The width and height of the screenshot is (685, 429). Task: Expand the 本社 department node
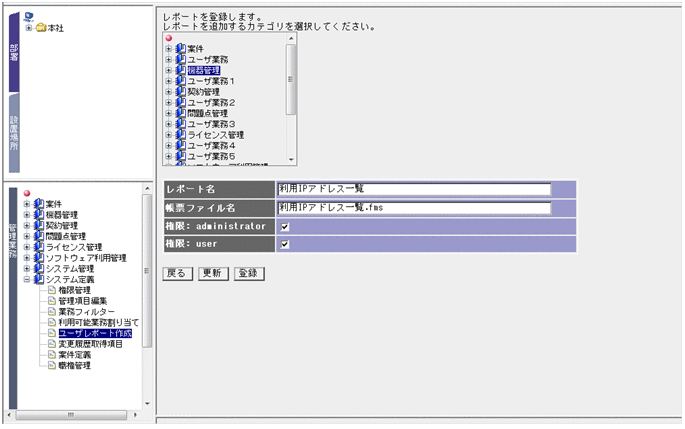pos(29,28)
